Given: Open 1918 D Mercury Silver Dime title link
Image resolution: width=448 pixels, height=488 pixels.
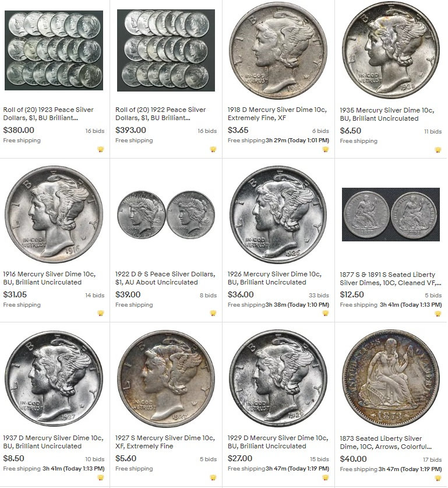Looking at the screenshot, I should (277, 114).
